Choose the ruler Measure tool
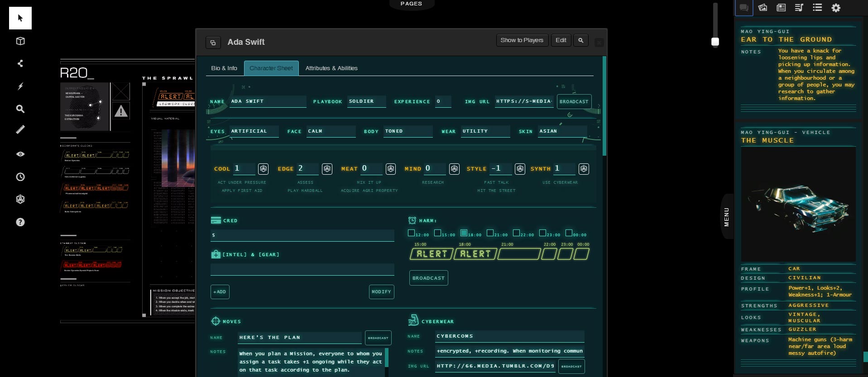The image size is (868, 377). tap(20, 130)
